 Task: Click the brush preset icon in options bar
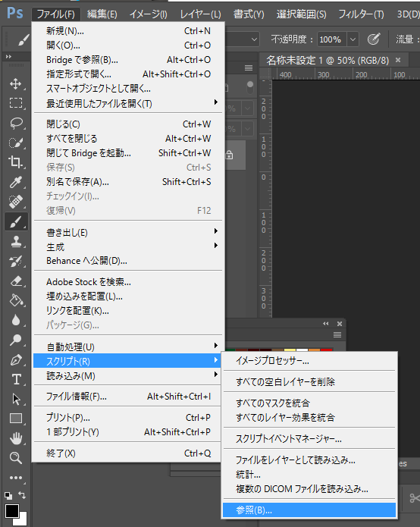click(23, 40)
